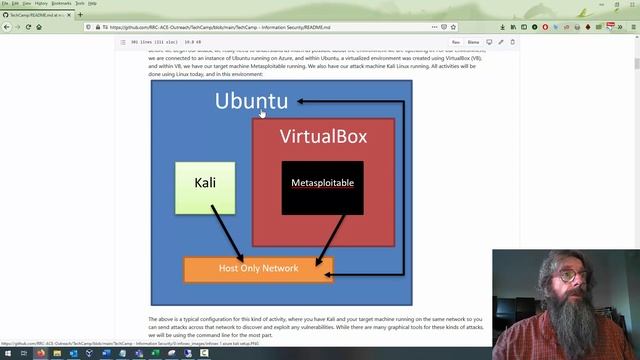This screenshot has height=360, width=640.
Task: Open the File menu
Action: (x=5, y=3)
